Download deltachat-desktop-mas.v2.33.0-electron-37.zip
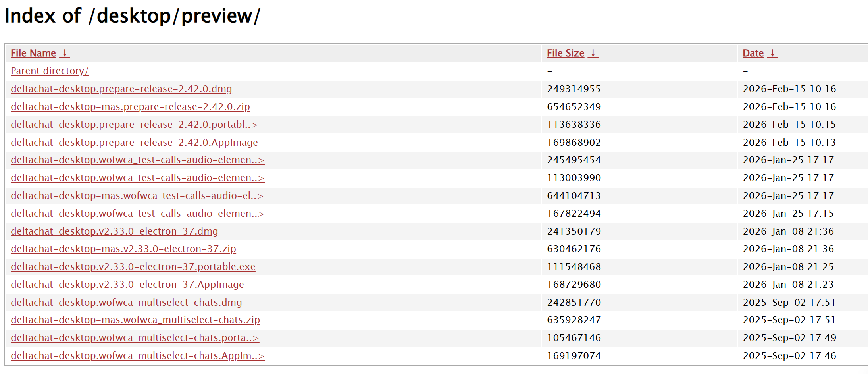The height and width of the screenshot is (374, 868). [x=123, y=249]
